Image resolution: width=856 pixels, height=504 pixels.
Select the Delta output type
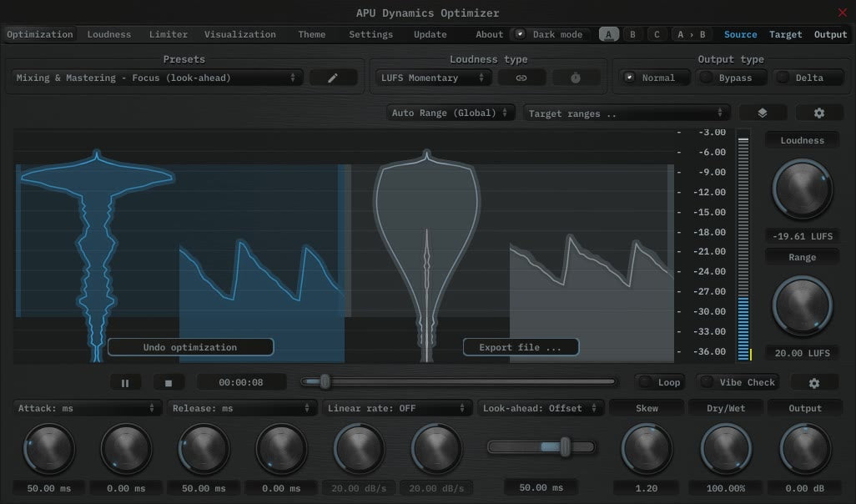point(808,78)
